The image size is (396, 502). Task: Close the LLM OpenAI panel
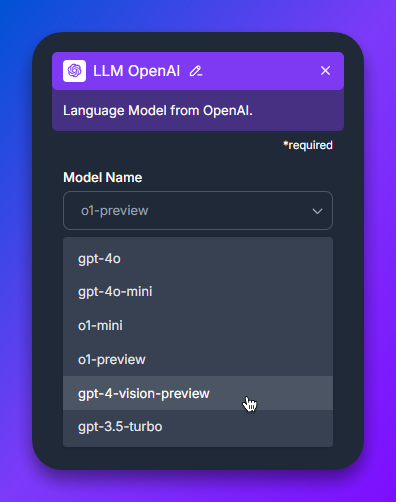tap(325, 71)
